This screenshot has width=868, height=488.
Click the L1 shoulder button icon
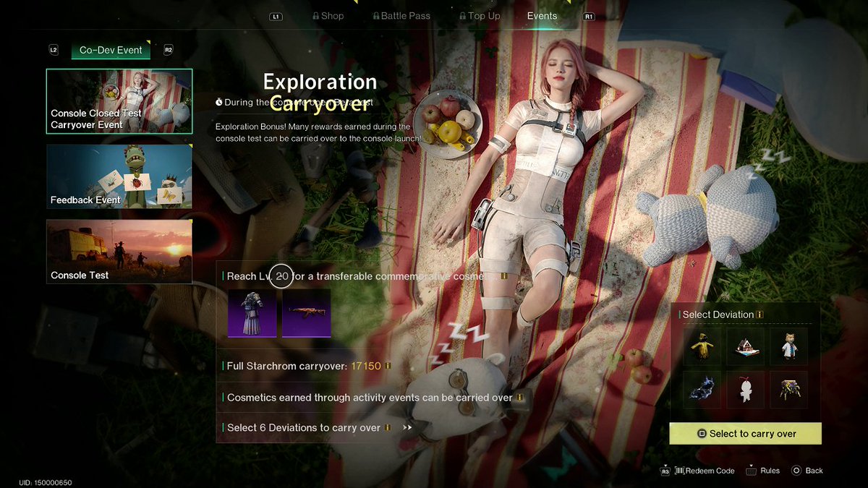(276, 16)
